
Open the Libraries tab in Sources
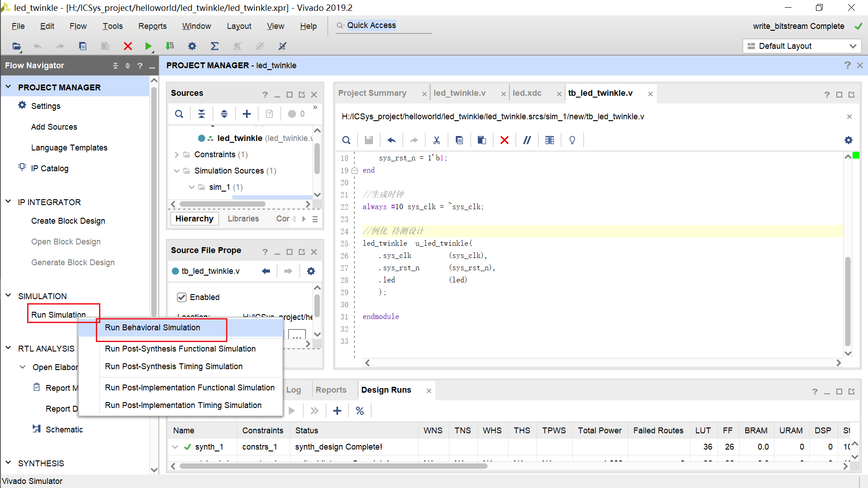(243, 219)
